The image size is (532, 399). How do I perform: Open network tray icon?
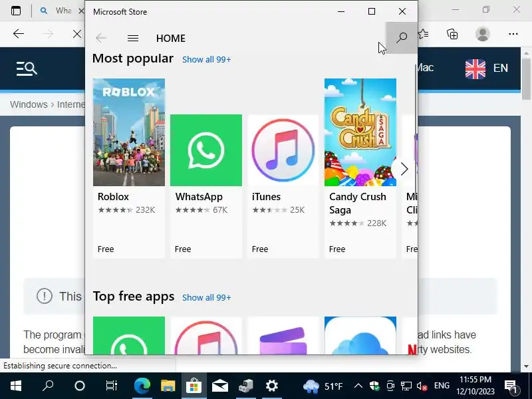click(x=406, y=386)
